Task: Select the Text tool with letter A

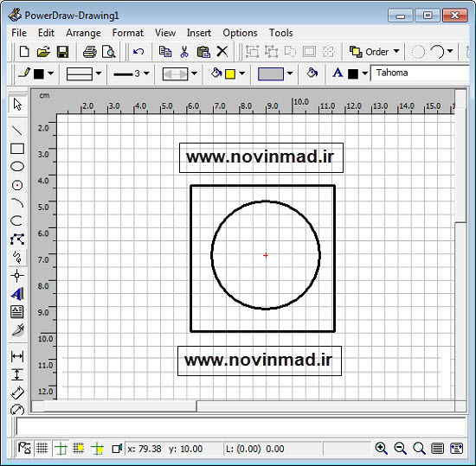Action: [x=17, y=294]
